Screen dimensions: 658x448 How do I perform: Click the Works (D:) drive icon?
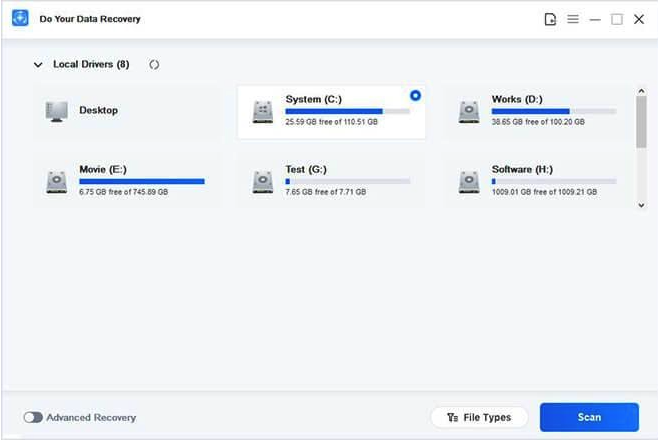pyautogui.click(x=469, y=112)
